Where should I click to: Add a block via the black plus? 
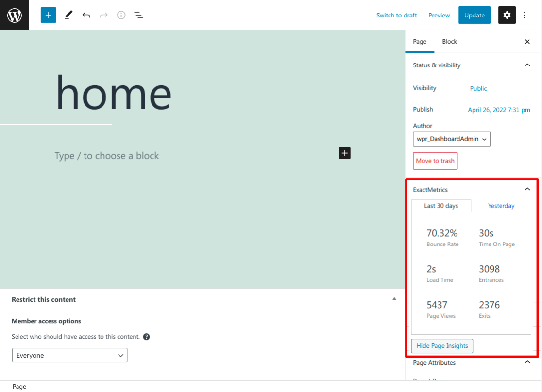point(345,153)
